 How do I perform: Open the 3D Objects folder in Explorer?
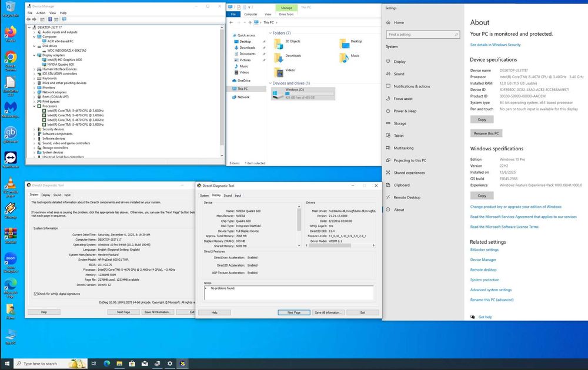click(292, 42)
